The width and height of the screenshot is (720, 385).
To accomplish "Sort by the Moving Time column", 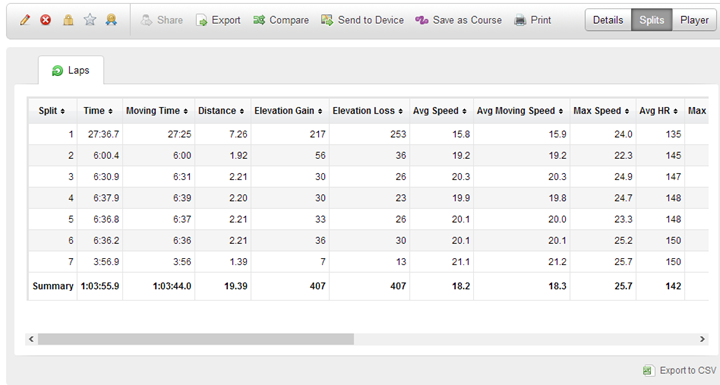I will point(157,111).
